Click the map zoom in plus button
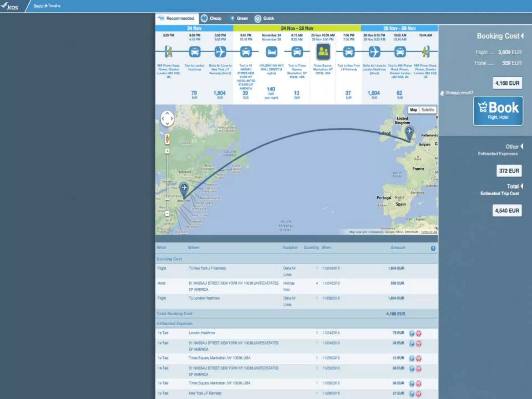This screenshot has height=399, width=532. (167, 151)
